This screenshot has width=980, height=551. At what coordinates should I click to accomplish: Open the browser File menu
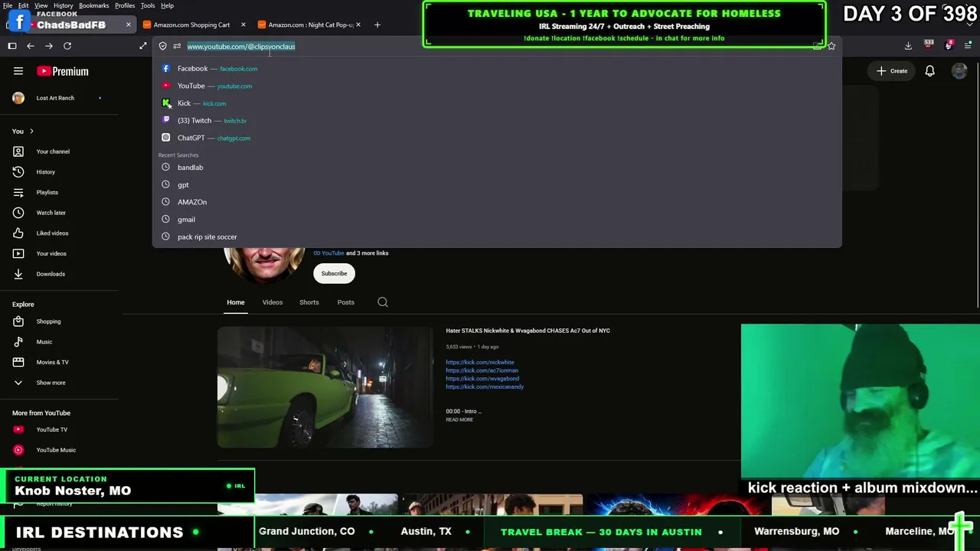tap(7, 5)
